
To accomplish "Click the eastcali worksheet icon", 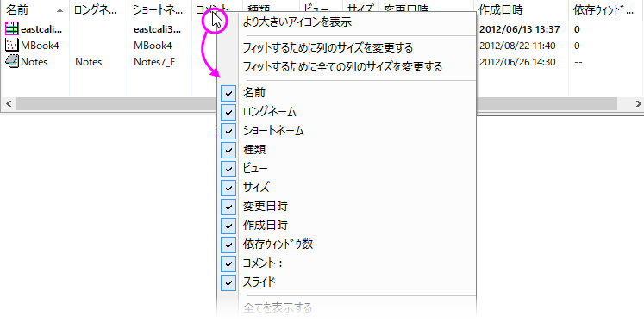I will point(12,28).
